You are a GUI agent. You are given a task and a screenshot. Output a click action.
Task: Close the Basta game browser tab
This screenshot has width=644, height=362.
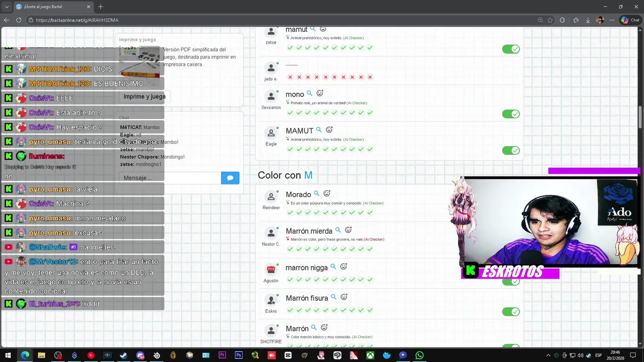click(x=89, y=7)
